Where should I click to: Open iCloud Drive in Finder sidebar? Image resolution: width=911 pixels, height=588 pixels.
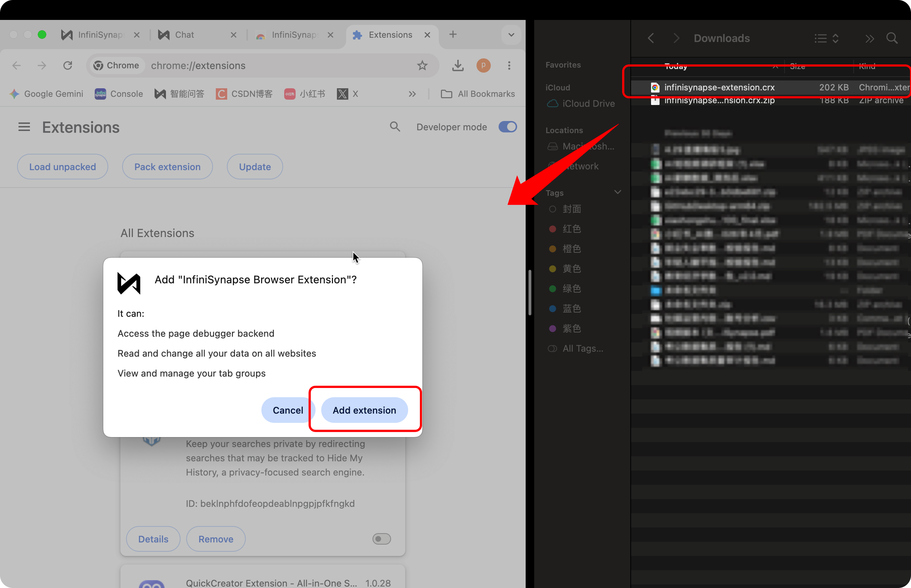click(x=581, y=104)
